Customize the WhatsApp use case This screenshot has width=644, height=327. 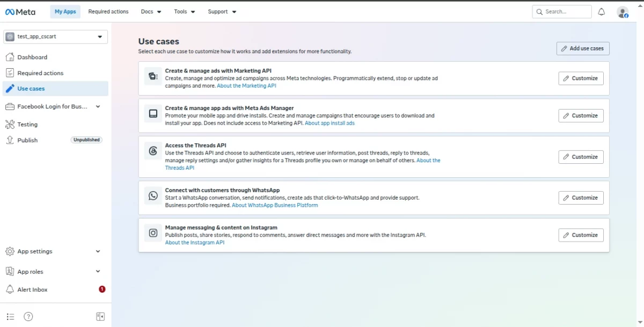point(581,198)
